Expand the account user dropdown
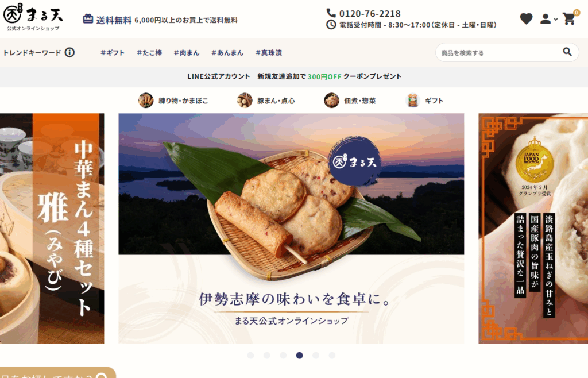Image resolution: width=588 pixels, height=378 pixels. click(x=548, y=19)
